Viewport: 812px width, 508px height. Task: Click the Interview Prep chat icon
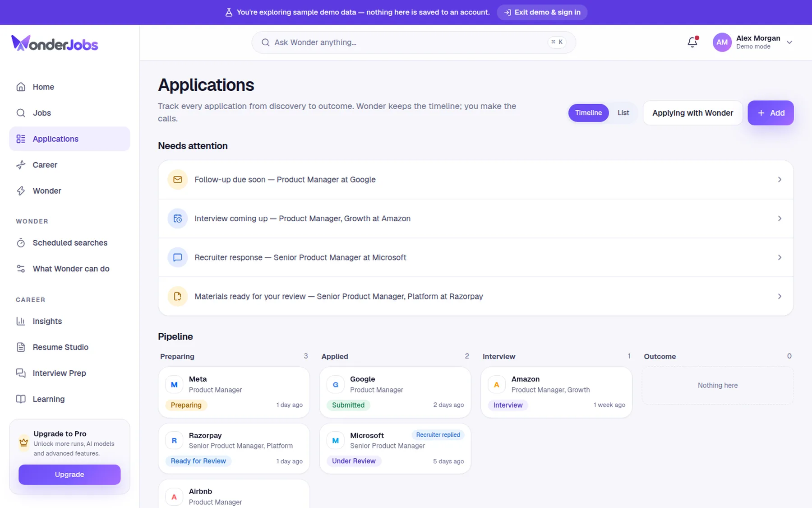(21, 373)
